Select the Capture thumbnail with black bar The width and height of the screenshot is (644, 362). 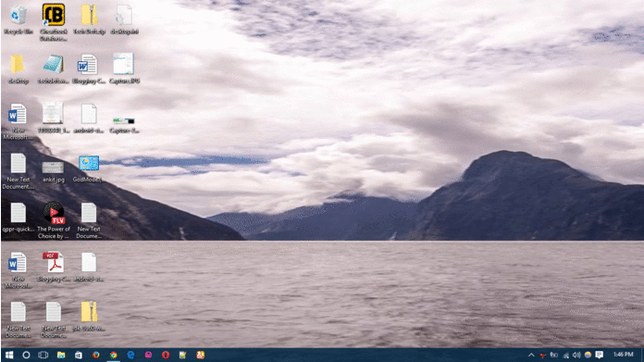(124, 120)
